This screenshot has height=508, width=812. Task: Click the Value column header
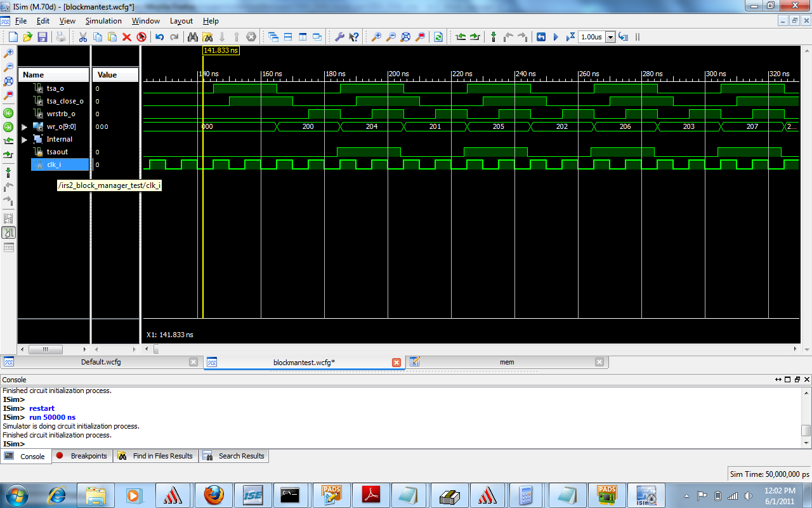click(x=115, y=75)
